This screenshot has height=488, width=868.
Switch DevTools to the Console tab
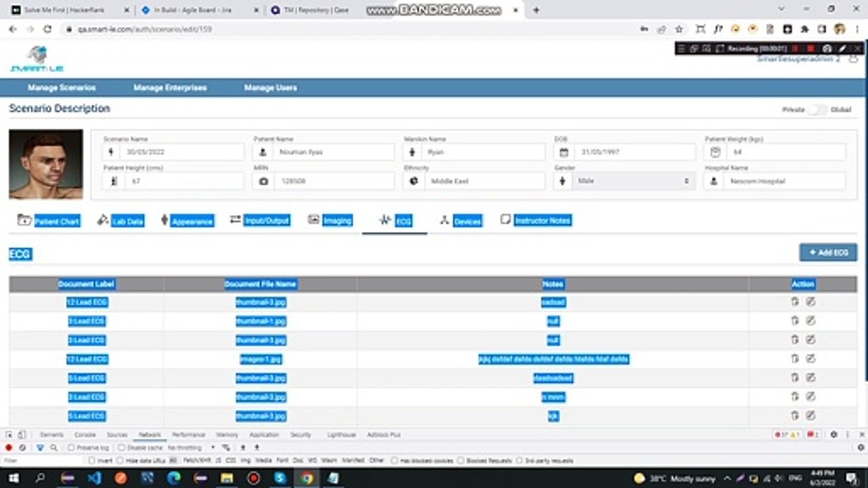[85, 434]
